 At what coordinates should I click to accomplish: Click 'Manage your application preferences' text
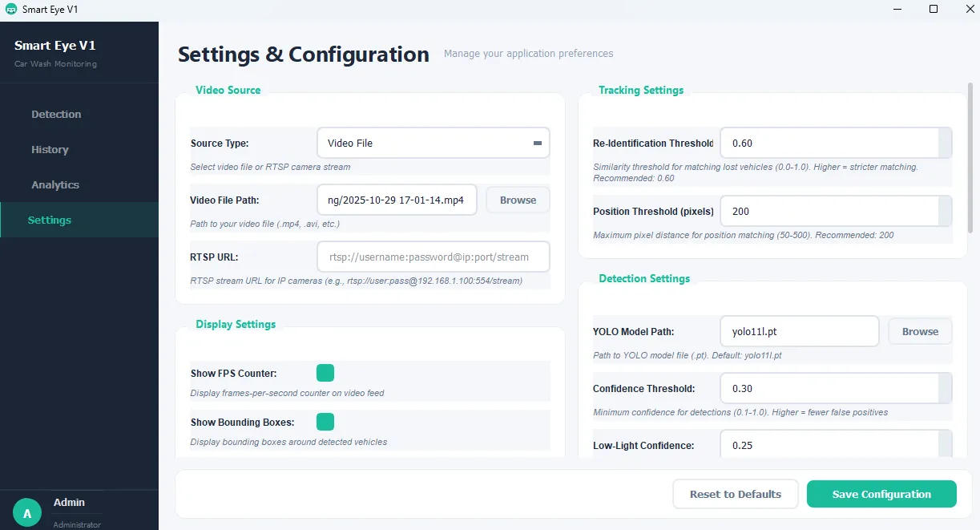tap(529, 54)
